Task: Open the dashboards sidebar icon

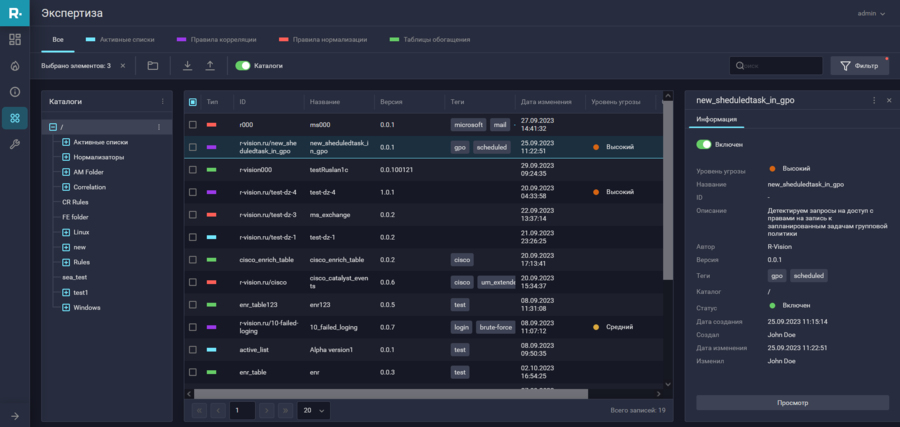Action: [15, 40]
